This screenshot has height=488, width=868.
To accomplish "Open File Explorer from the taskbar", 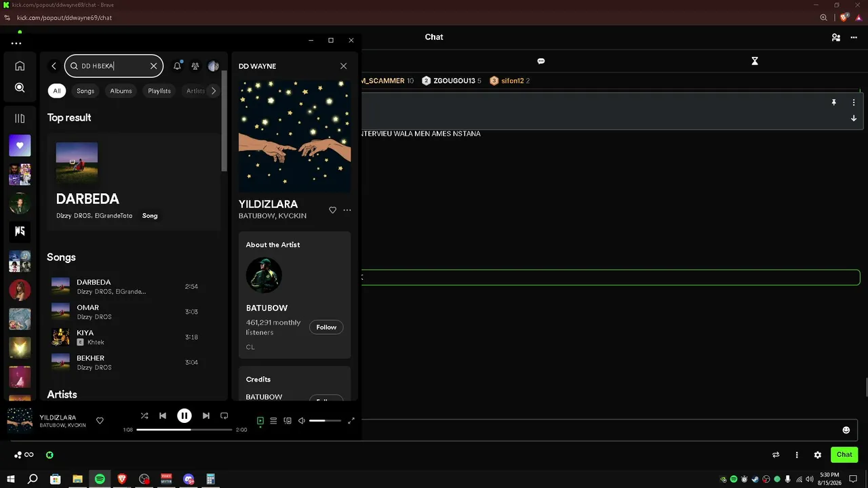I will (x=77, y=479).
